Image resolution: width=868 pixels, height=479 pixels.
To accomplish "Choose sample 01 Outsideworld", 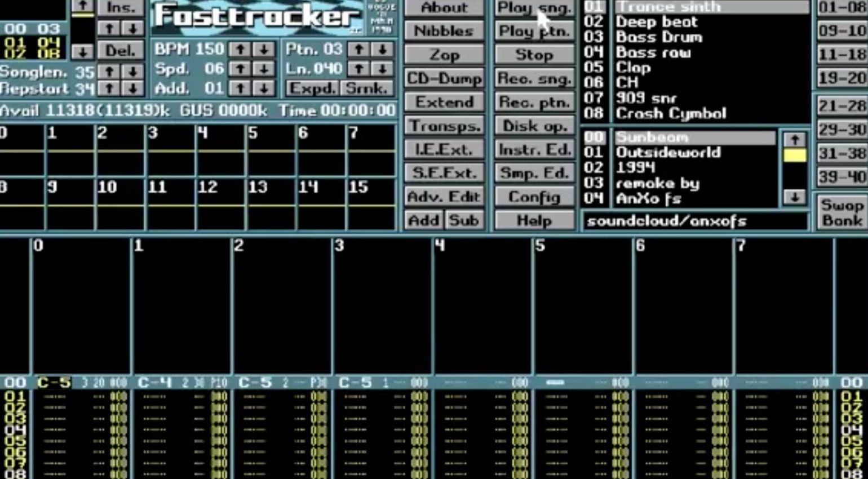I will (667, 153).
